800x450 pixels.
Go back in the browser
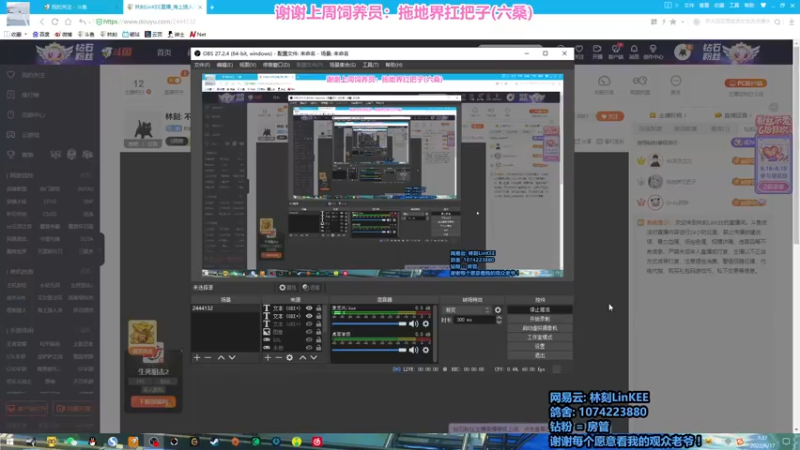pos(42,22)
